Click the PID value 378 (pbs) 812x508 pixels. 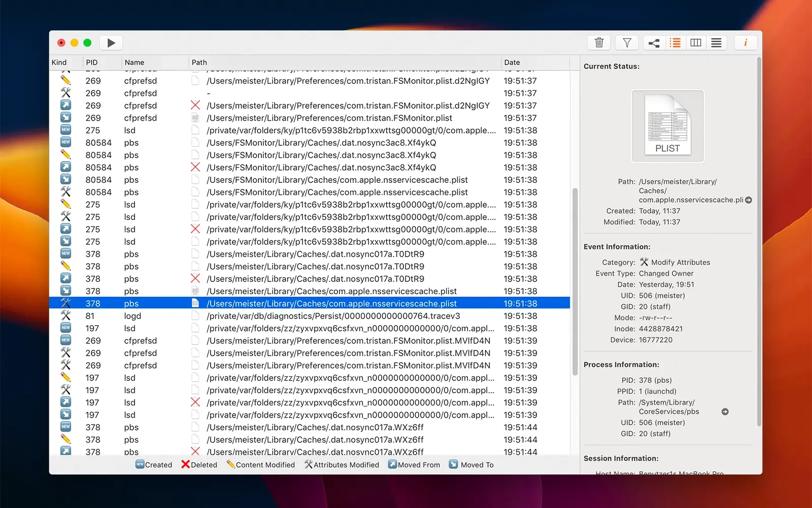655,380
